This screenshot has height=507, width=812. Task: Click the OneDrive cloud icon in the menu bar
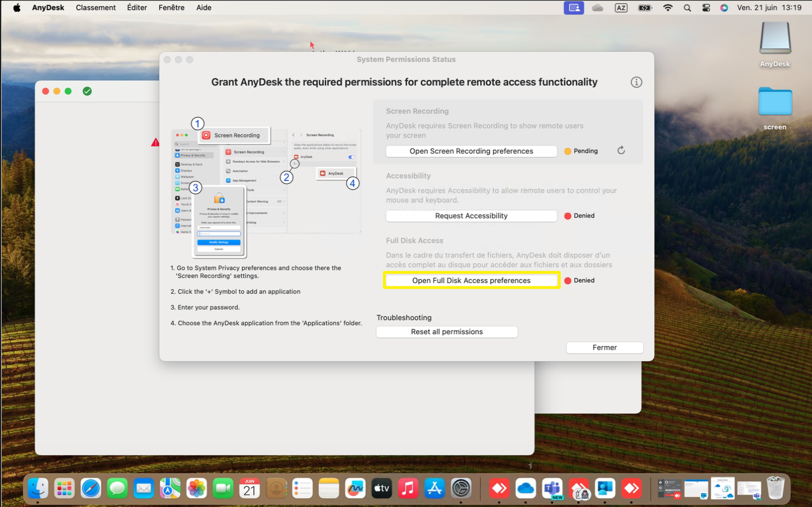[x=598, y=8]
